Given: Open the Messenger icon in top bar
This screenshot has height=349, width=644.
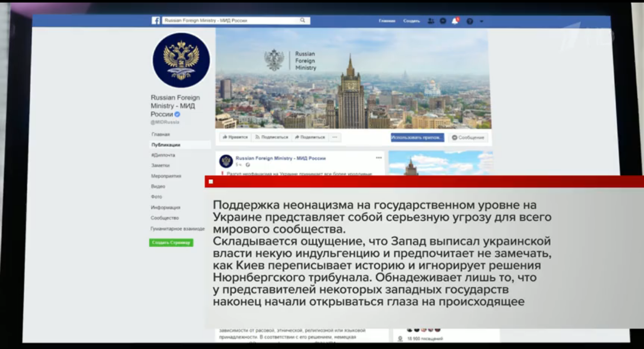Looking at the screenshot, I should tap(443, 21).
